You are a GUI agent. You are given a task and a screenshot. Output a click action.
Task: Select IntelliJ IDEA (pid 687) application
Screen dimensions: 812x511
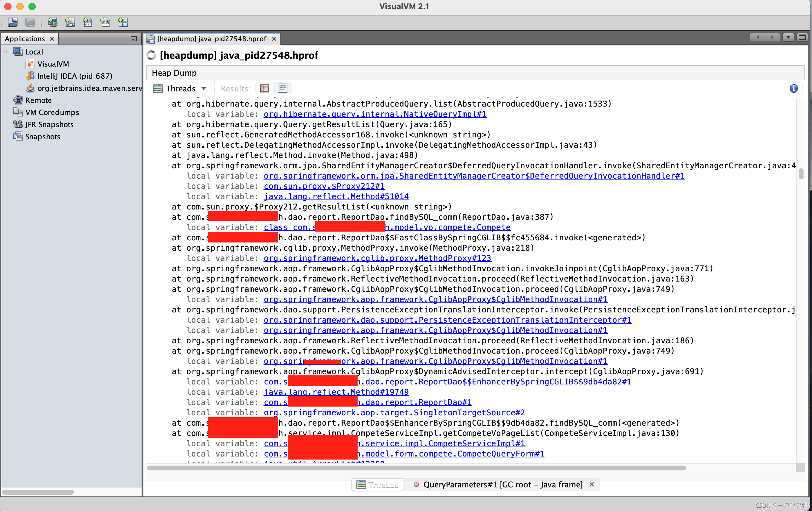click(74, 76)
